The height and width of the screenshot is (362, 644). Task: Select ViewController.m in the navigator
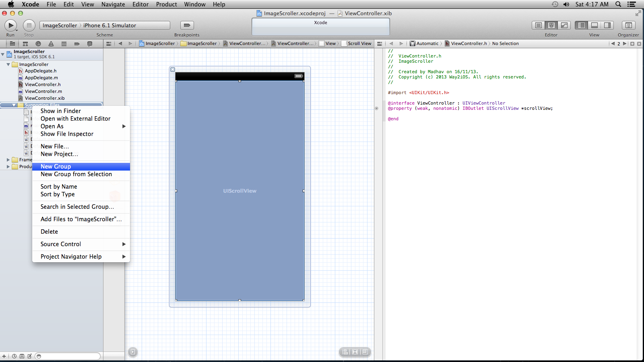click(x=43, y=91)
